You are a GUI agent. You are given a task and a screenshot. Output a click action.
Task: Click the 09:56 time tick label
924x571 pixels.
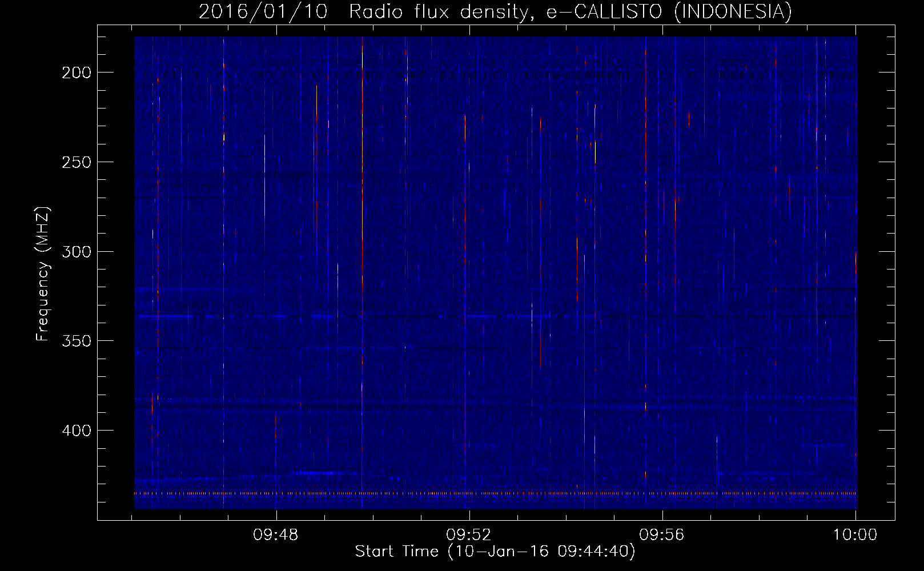coord(662,535)
